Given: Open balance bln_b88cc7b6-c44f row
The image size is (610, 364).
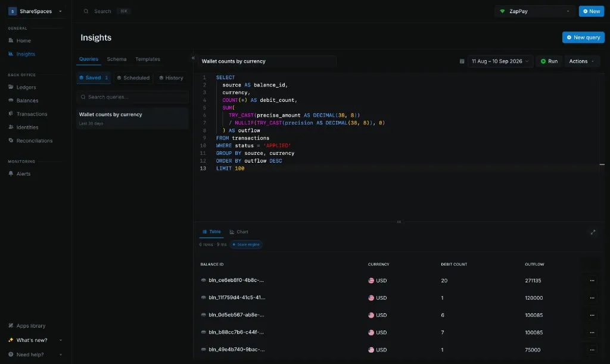Looking at the screenshot, I should 236,332.
